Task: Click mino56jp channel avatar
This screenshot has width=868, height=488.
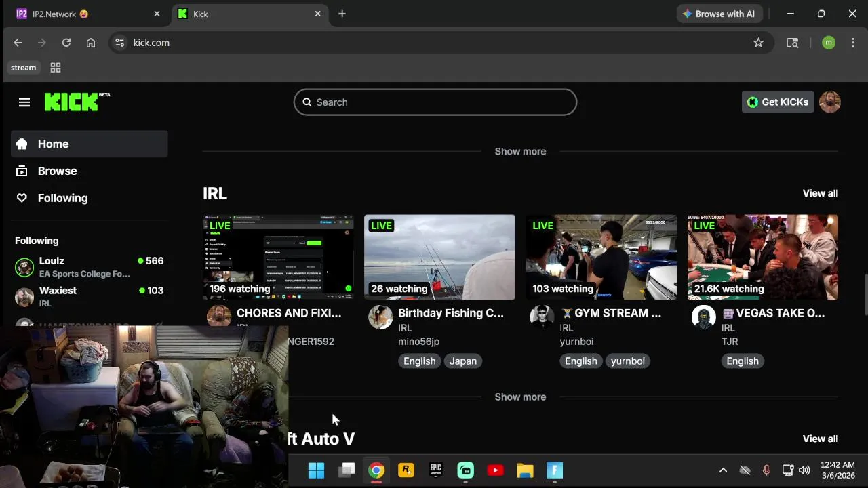Action: click(x=380, y=317)
